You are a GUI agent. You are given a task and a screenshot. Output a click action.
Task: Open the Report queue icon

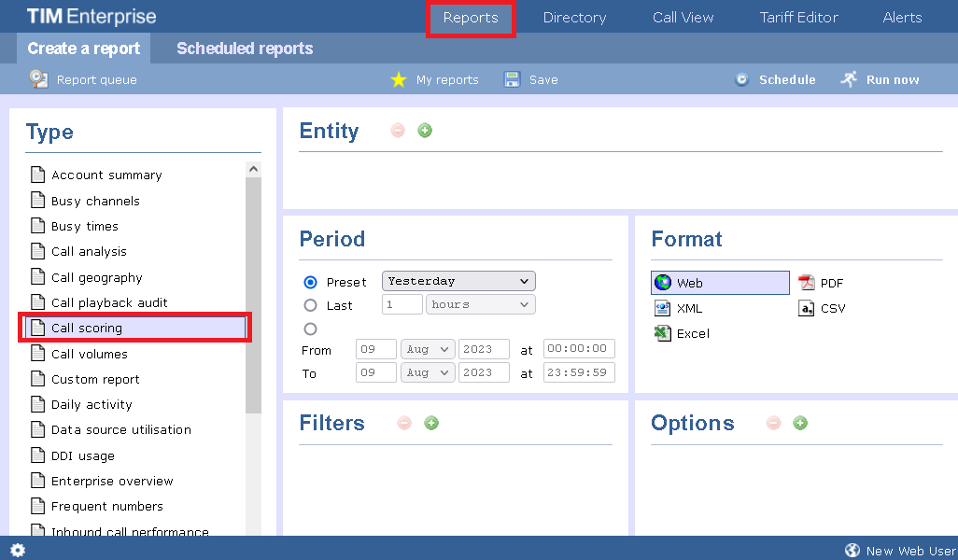pyautogui.click(x=38, y=79)
